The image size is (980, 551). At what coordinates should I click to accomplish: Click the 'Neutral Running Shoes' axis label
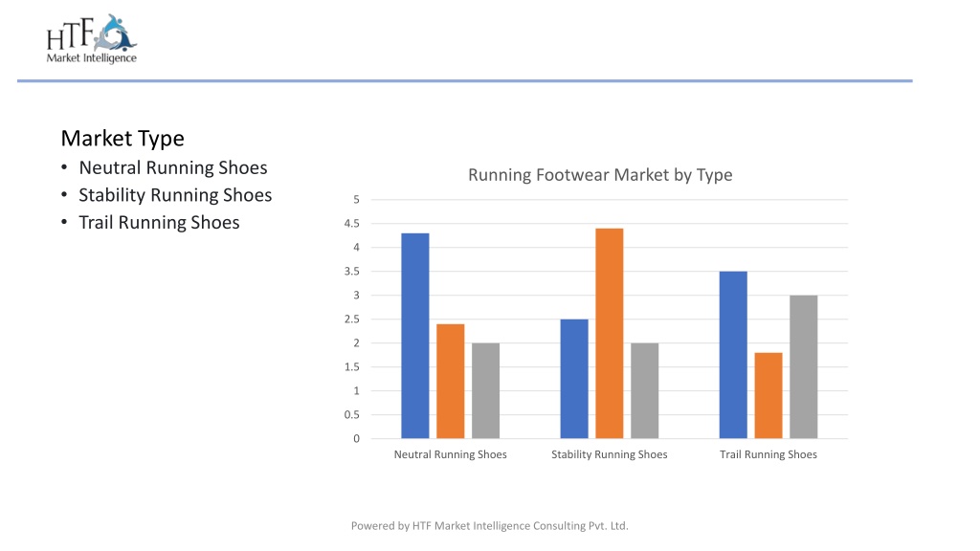click(x=450, y=454)
